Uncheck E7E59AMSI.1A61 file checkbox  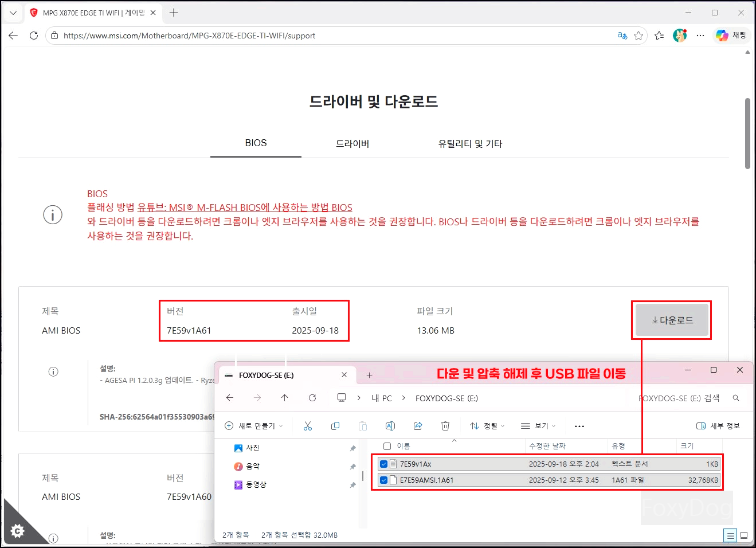click(x=384, y=480)
